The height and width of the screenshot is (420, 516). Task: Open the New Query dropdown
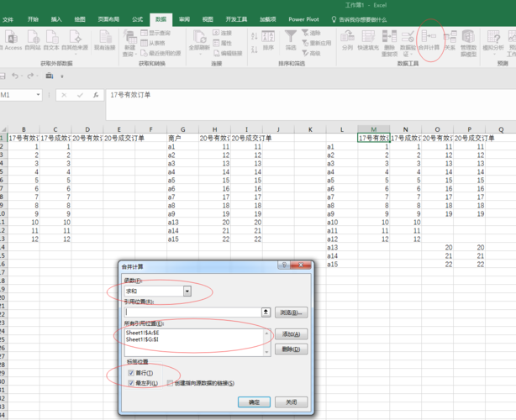pyautogui.click(x=129, y=43)
